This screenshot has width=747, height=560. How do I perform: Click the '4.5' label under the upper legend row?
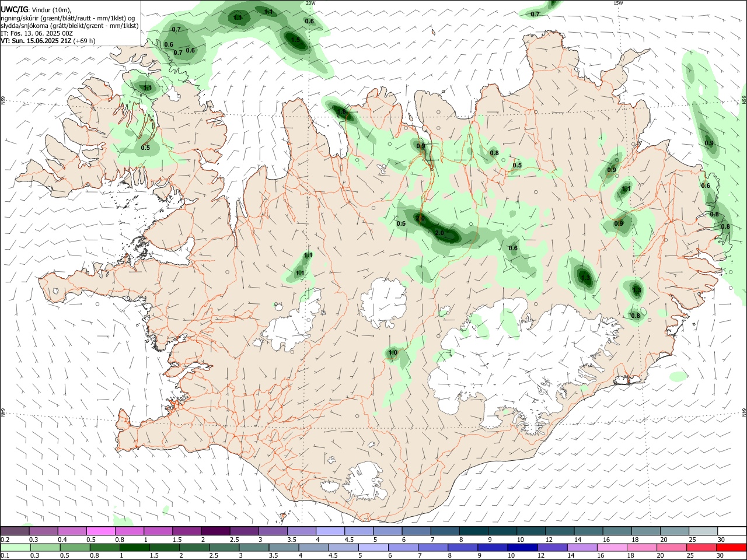click(x=349, y=540)
